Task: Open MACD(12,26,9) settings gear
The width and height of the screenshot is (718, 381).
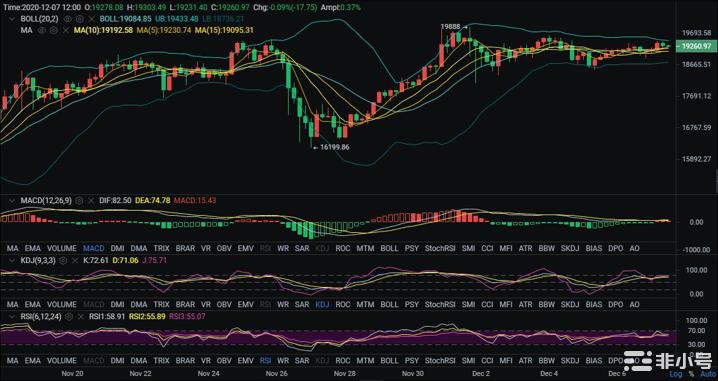Action: tap(79, 201)
